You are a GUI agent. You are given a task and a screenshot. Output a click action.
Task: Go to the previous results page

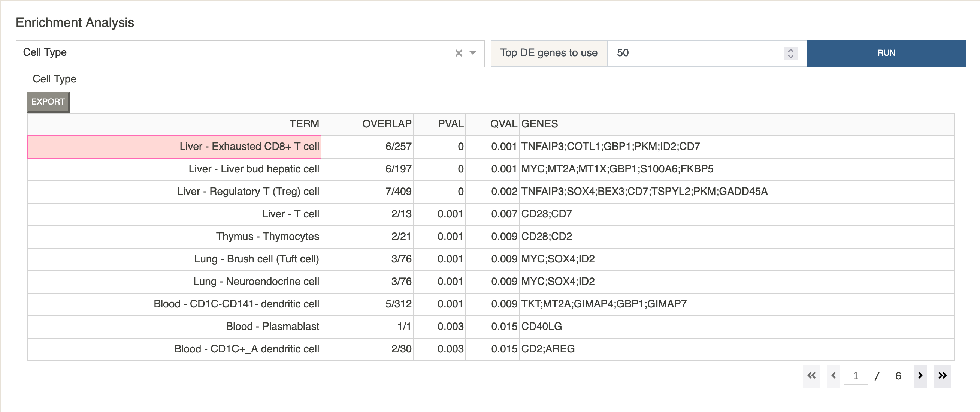(x=833, y=376)
